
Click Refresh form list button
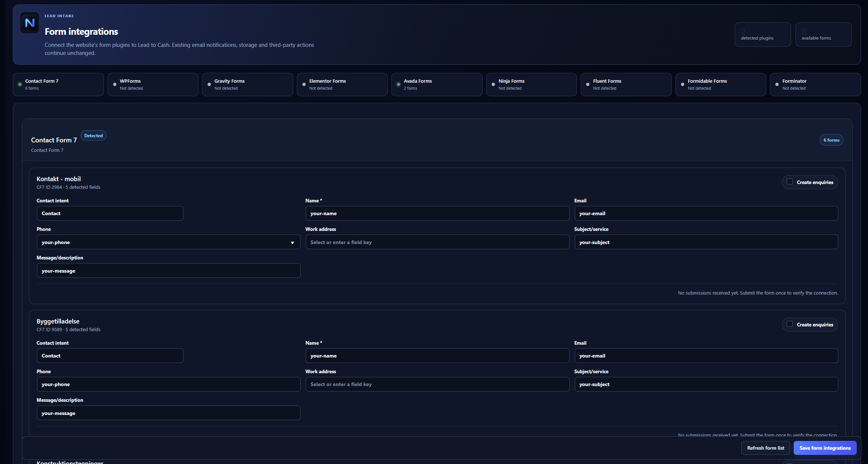[x=765, y=448]
